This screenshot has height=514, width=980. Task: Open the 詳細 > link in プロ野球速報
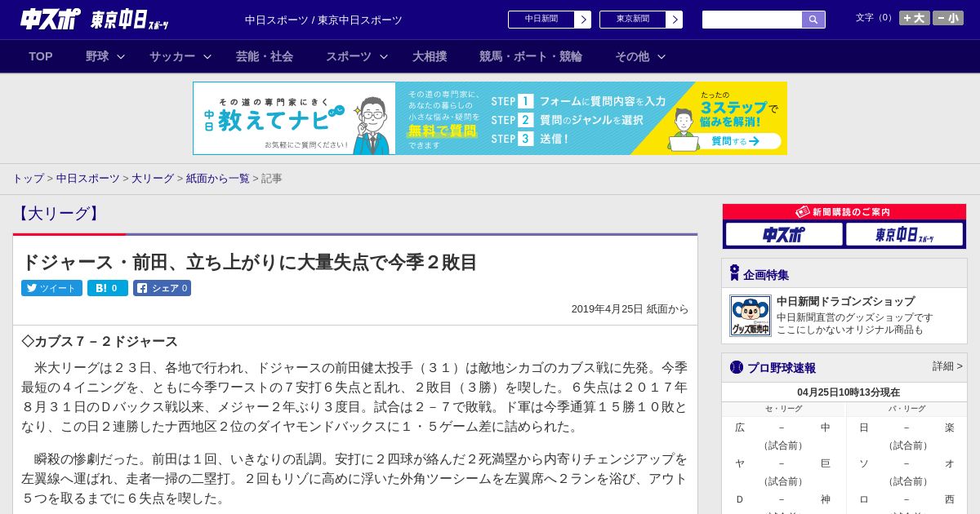pyautogui.click(x=947, y=366)
